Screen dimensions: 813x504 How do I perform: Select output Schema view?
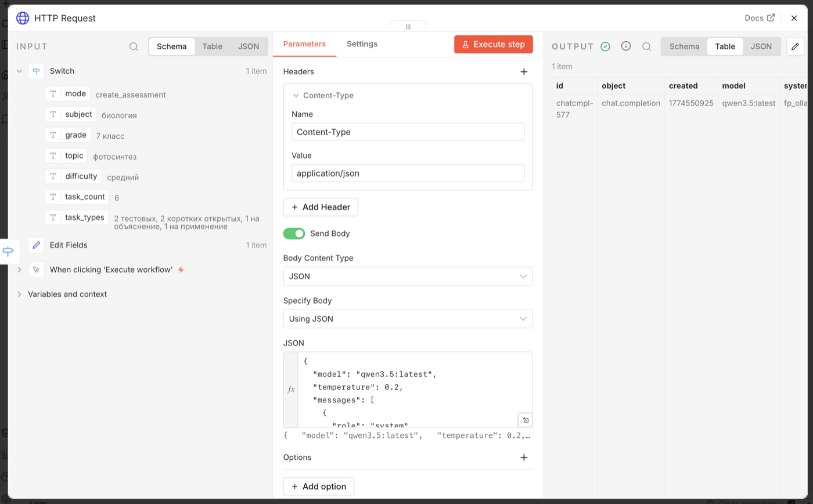pos(684,46)
